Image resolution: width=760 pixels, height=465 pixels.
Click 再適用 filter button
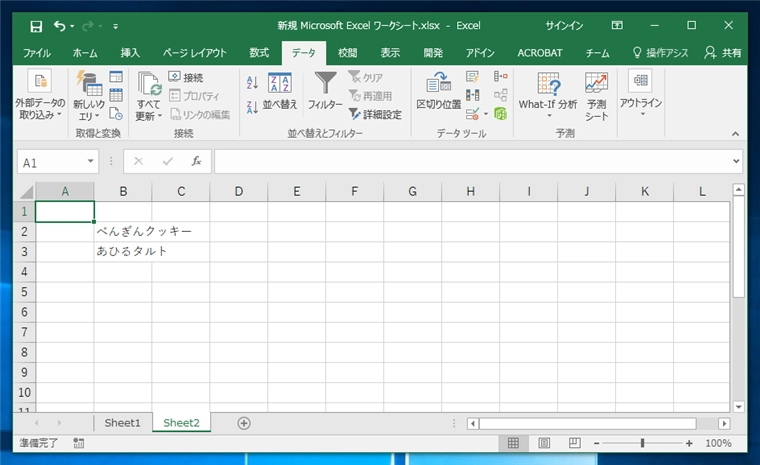pos(370,96)
